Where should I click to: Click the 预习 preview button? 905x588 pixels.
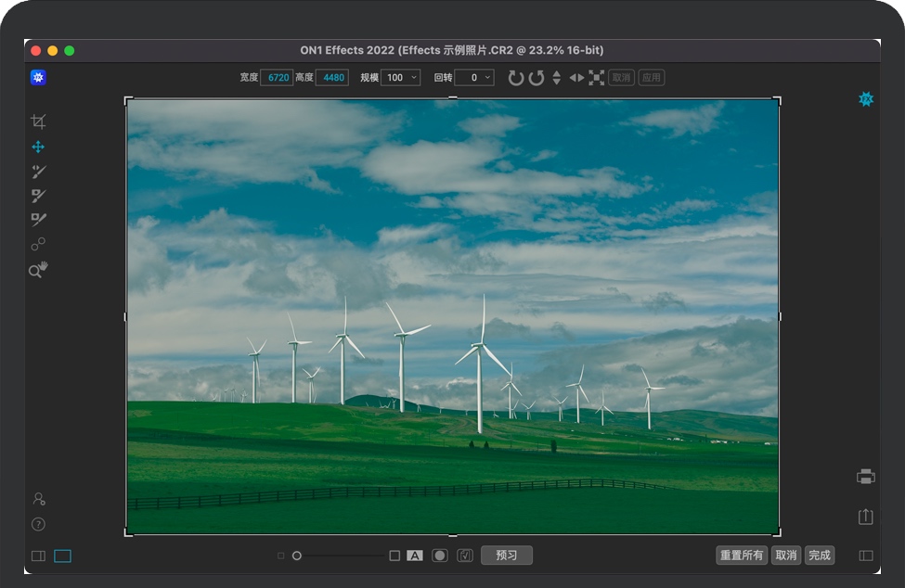point(506,556)
